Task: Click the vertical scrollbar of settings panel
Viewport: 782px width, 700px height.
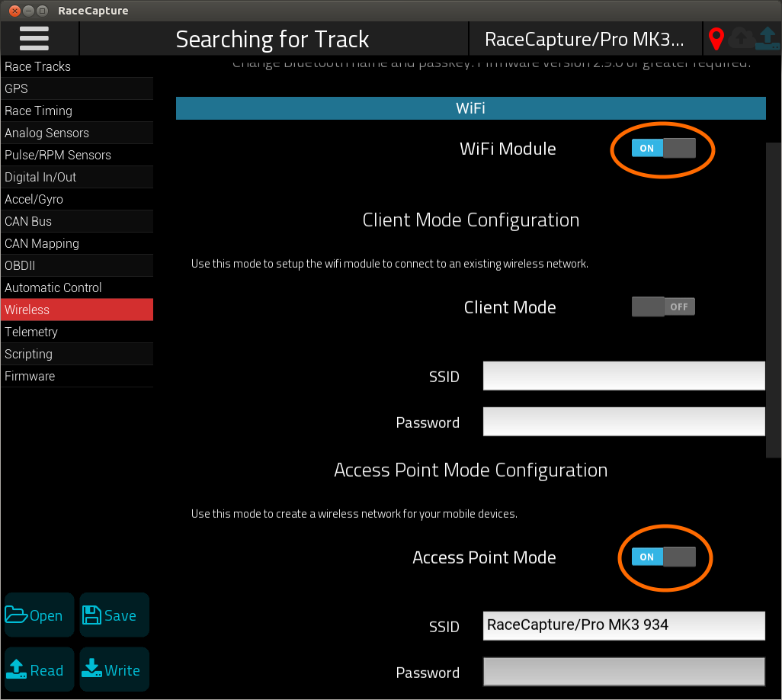Action: (x=773, y=300)
